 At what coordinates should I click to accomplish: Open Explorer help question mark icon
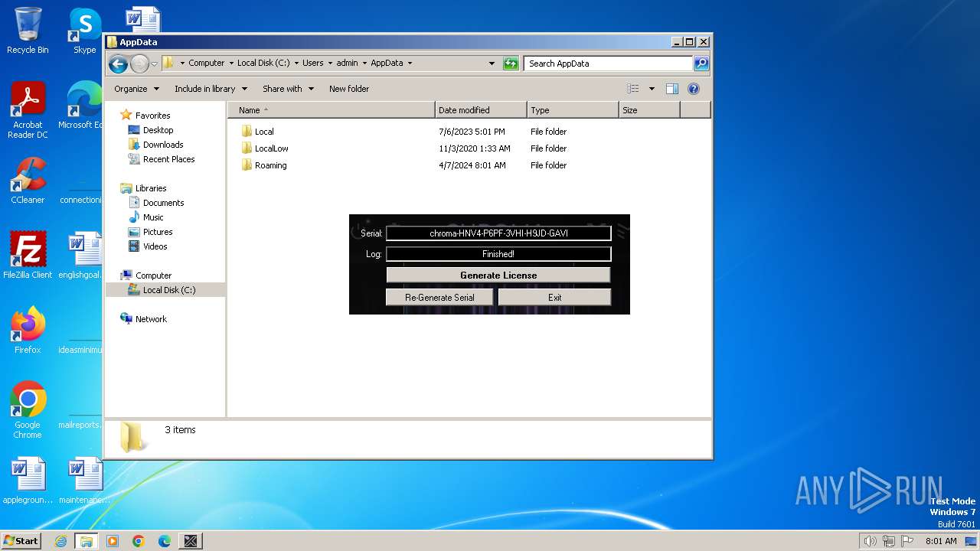694,89
